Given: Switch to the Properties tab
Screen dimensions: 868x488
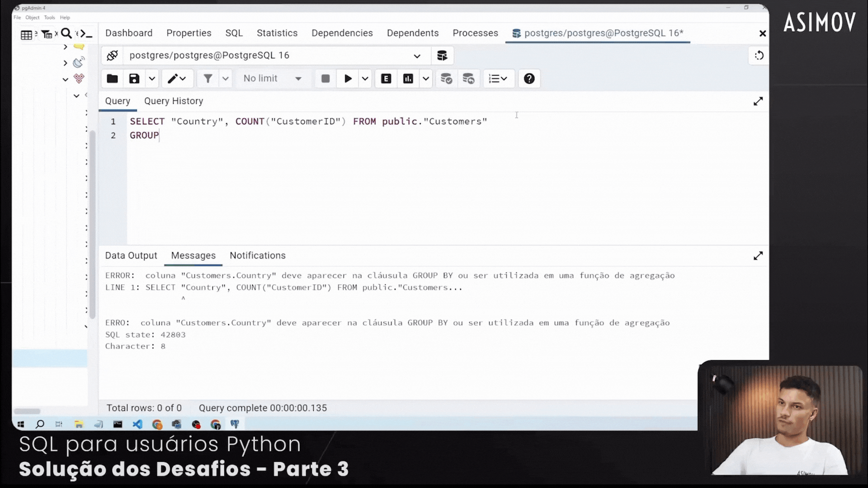Looking at the screenshot, I should 189,33.
